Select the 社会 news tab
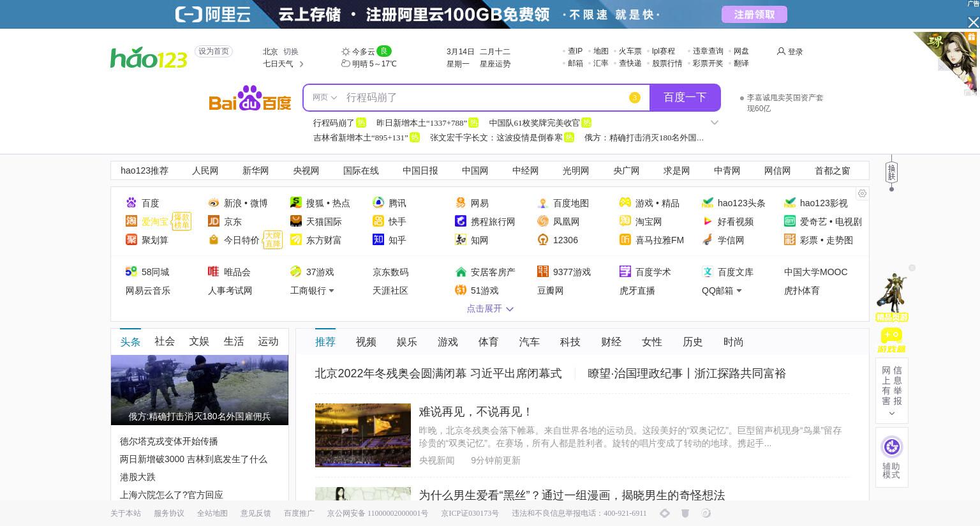This screenshot has height=526, width=980. 165,342
